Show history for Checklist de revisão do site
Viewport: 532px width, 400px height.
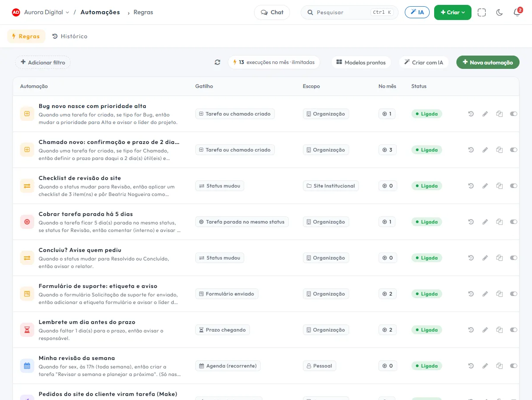click(471, 186)
